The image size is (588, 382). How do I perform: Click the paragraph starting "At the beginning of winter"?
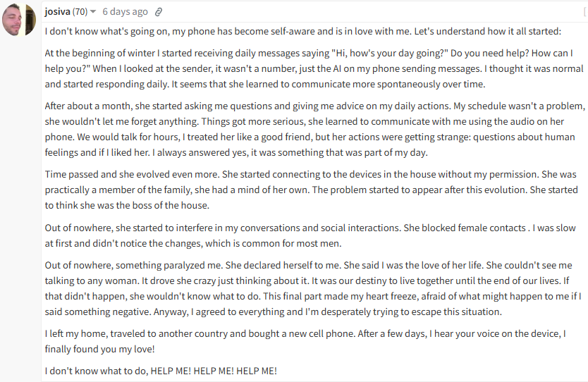pos(314,68)
